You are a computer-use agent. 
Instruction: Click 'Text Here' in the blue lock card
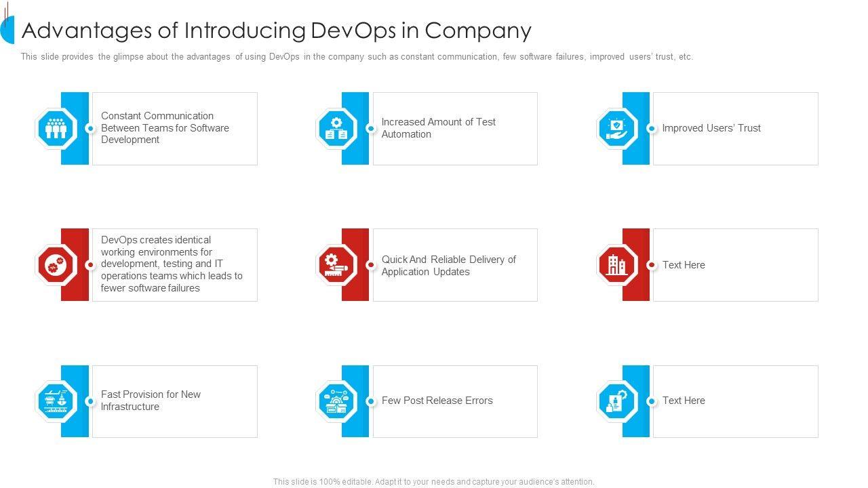684,401
